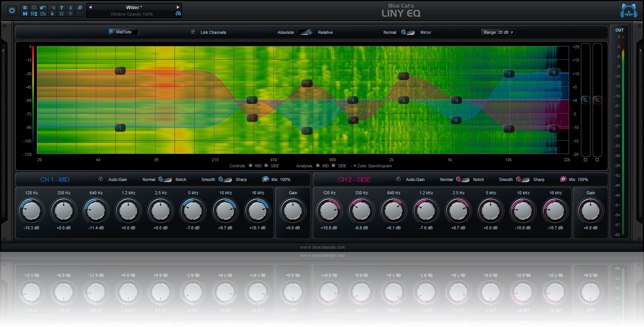Screen dimensions: 644x327
Task: Click CH 2 Gain knob
Action: (x=590, y=211)
